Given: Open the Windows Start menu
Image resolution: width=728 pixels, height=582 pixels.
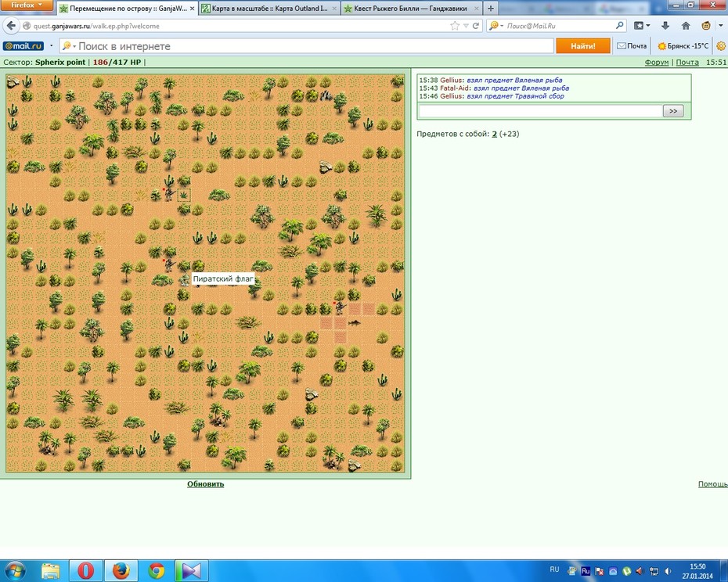Looking at the screenshot, I should pos(14,570).
